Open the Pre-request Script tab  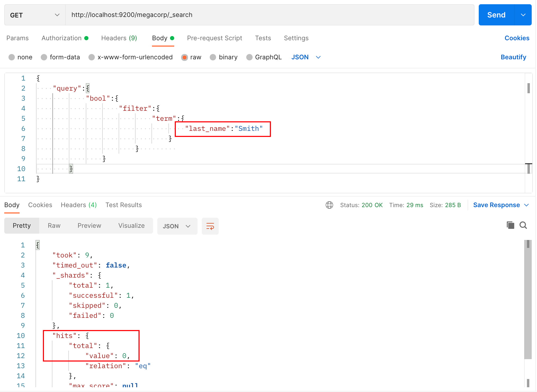tap(214, 38)
